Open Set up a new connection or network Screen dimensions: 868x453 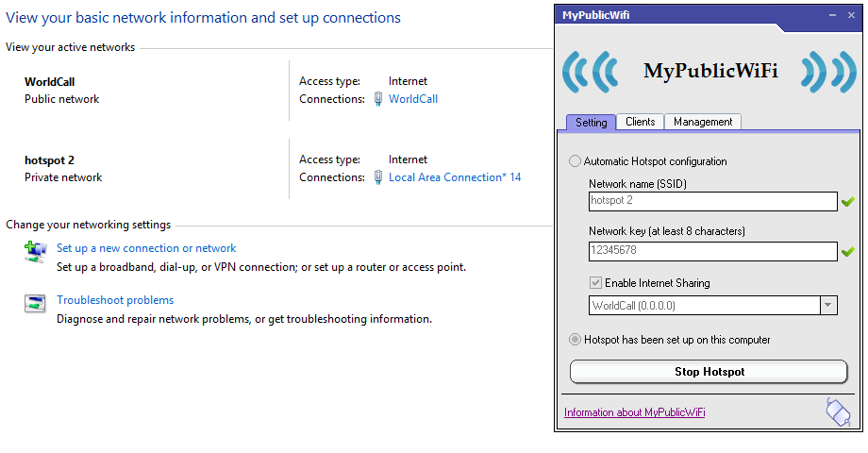[146, 248]
